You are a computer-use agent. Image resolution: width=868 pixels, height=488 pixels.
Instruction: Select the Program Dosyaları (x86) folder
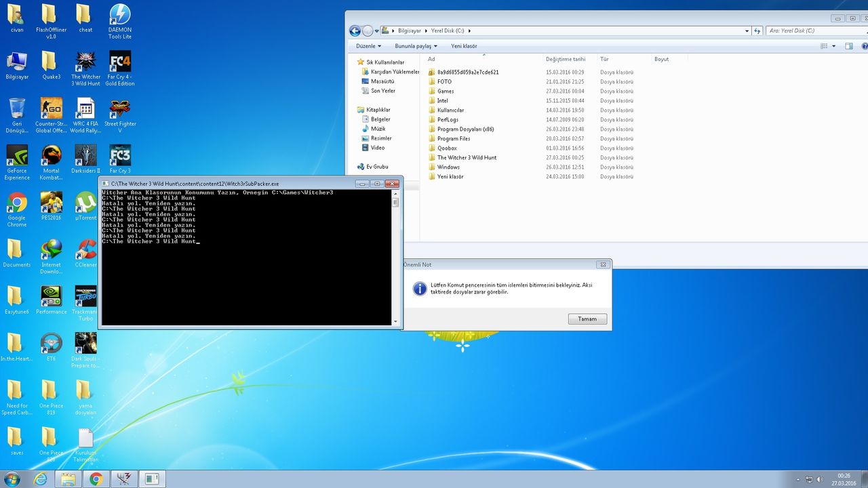coord(532,129)
